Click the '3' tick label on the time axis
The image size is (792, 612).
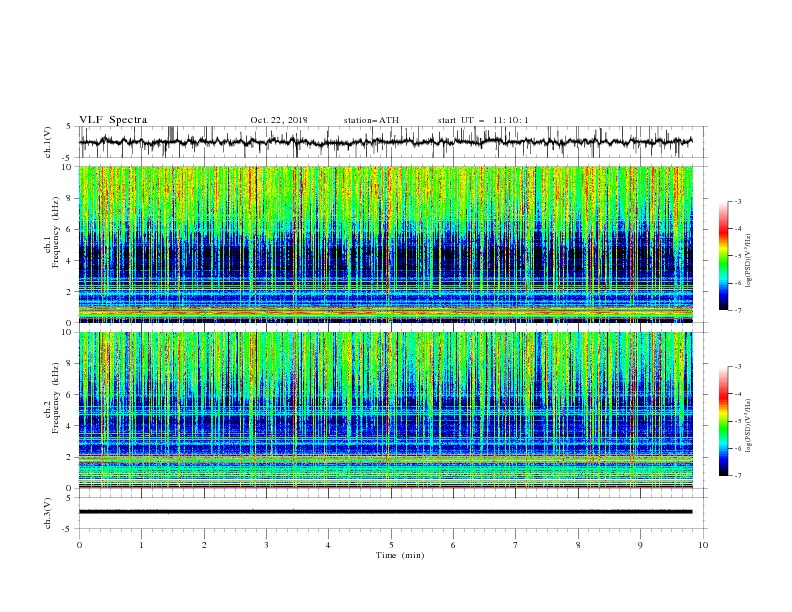tap(266, 545)
